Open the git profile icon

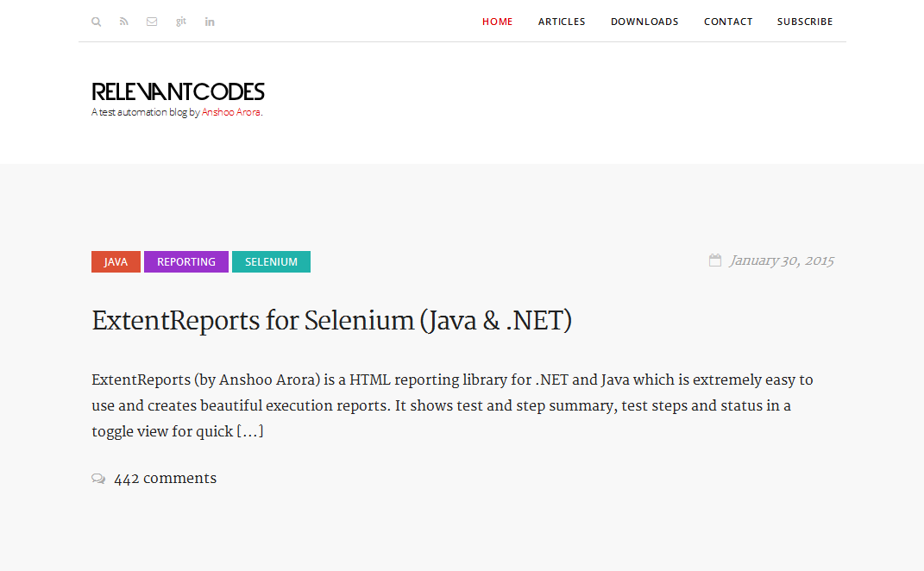coord(181,22)
